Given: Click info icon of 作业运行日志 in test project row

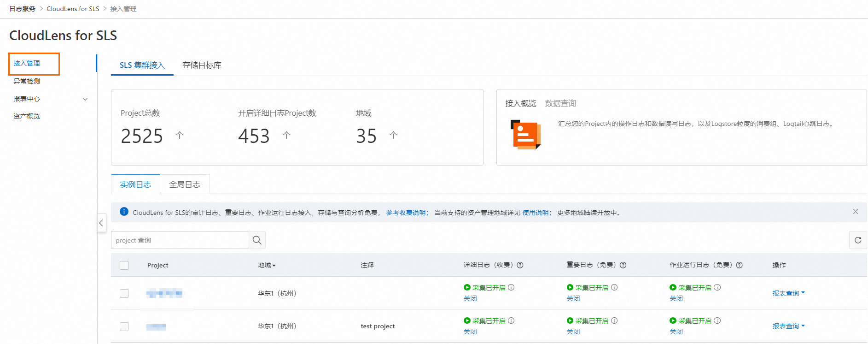Looking at the screenshot, I should tap(717, 320).
